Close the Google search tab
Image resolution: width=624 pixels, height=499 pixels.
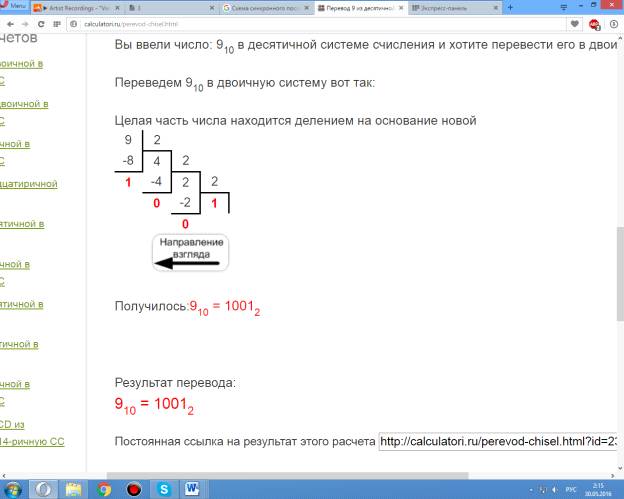(x=307, y=8)
